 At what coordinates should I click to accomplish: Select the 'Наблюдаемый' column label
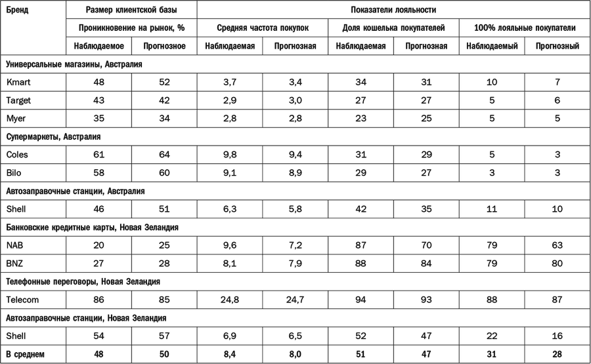click(492, 46)
